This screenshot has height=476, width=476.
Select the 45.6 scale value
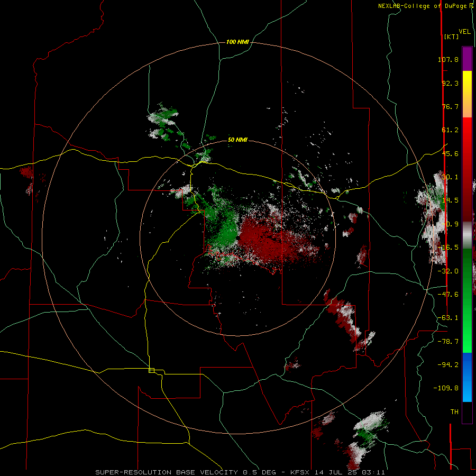[450, 153]
